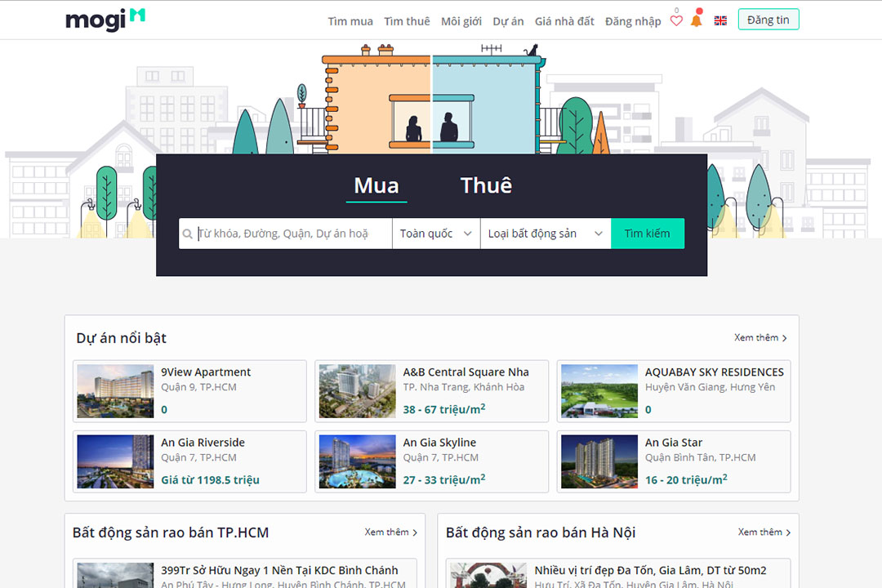882x588 pixels.
Task: Open notifications bell icon
Action: [x=696, y=20]
